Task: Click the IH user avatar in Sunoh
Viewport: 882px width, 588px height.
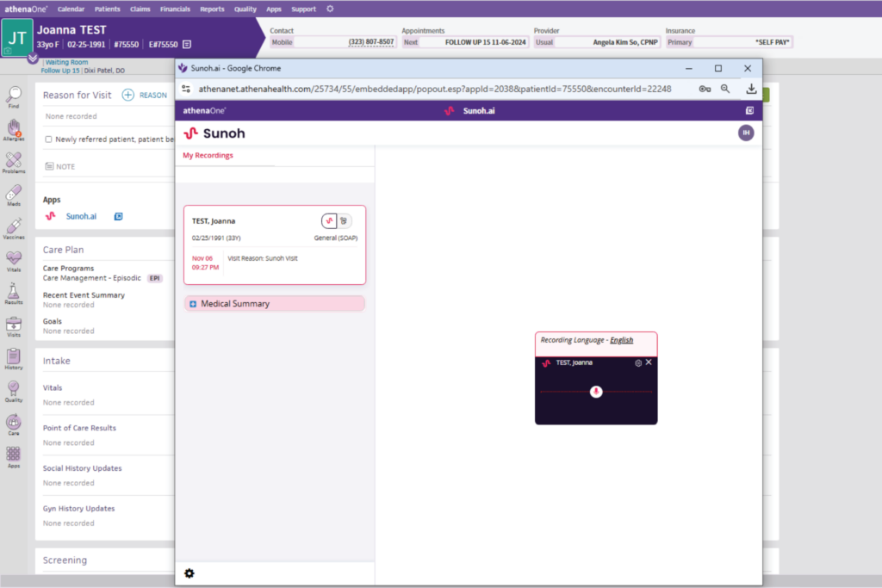Action: pyautogui.click(x=746, y=133)
